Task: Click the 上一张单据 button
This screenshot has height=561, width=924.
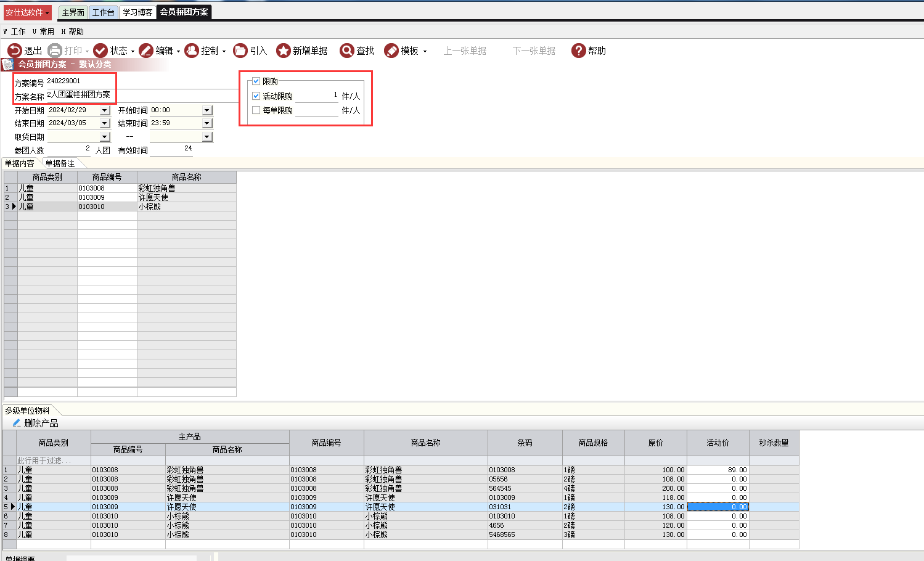Action: click(x=465, y=51)
